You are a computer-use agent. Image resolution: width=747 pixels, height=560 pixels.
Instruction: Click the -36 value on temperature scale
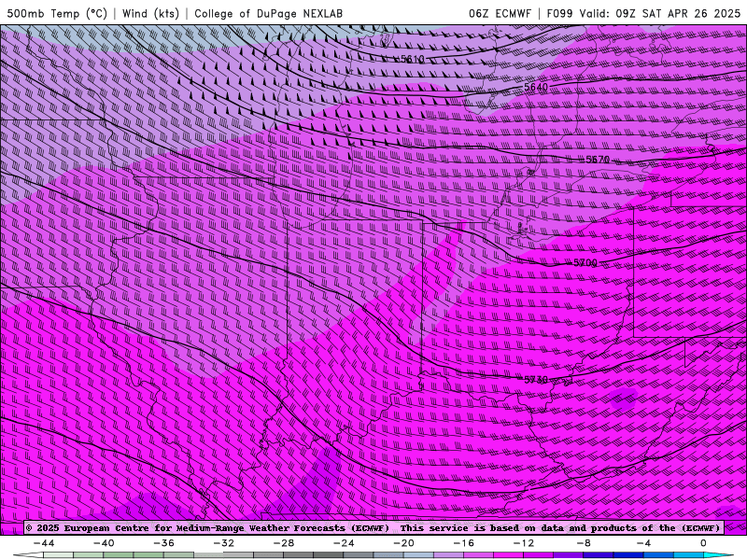(164, 543)
